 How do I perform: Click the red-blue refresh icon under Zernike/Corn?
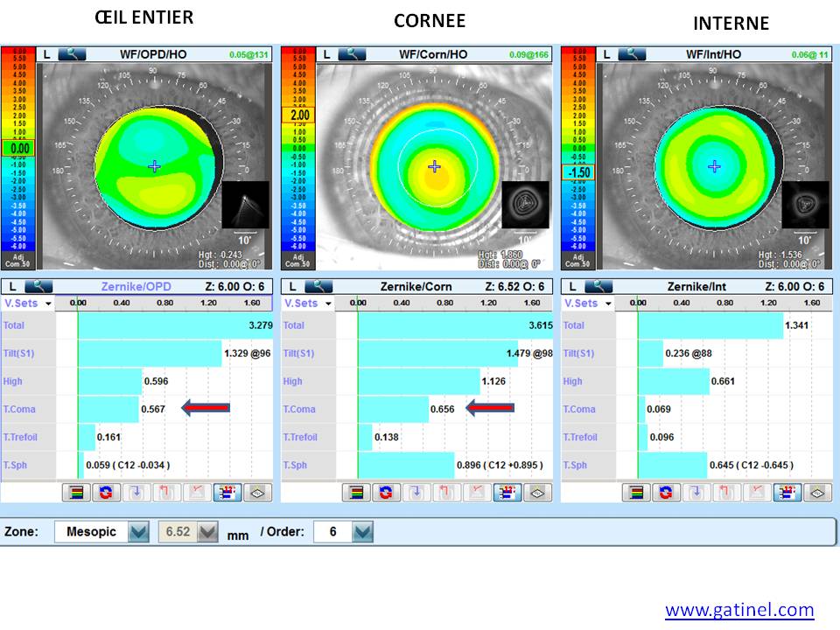click(386, 493)
